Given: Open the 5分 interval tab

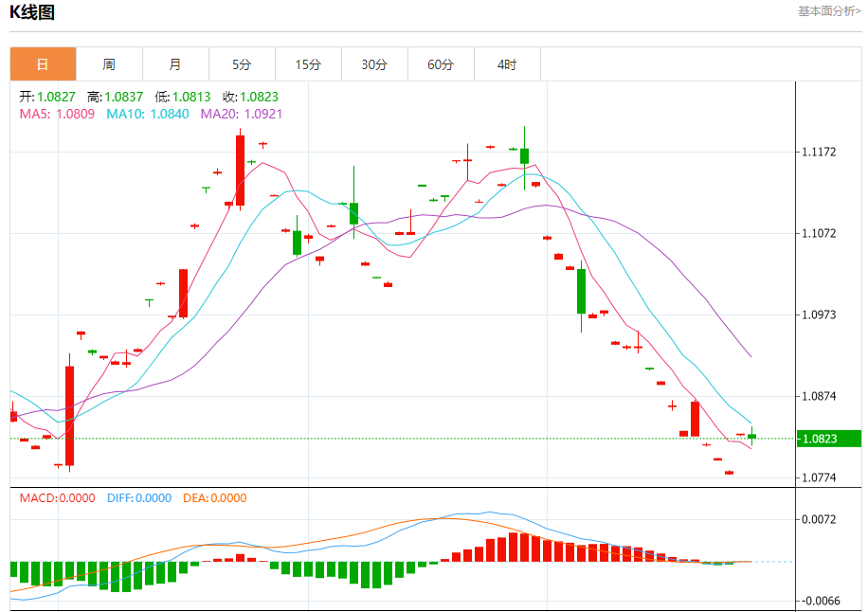Looking at the screenshot, I should pyautogui.click(x=242, y=64).
